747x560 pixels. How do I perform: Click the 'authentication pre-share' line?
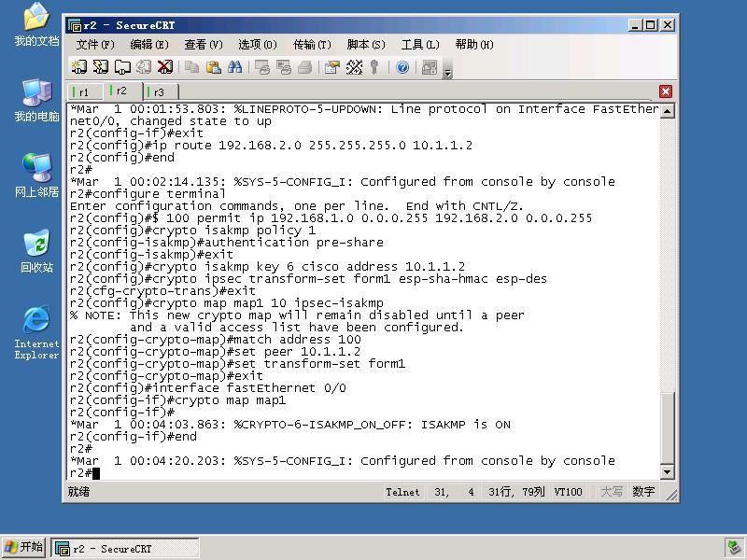tap(227, 243)
